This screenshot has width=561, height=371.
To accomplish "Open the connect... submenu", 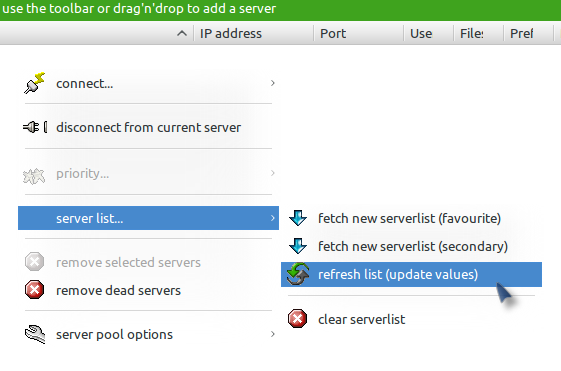I will tap(148, 83).
